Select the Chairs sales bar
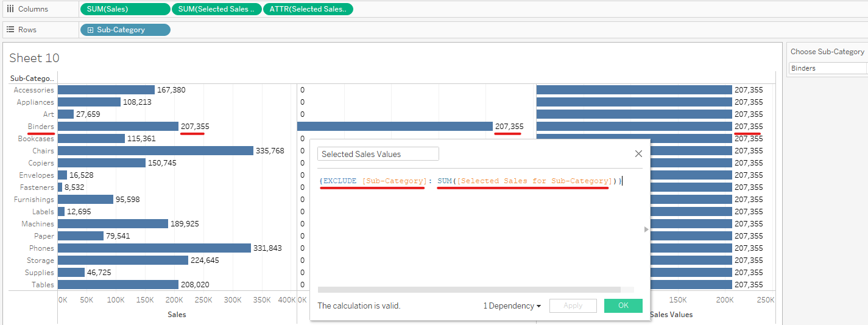This screenshot has height=325, width=868. tap(155, 150)
